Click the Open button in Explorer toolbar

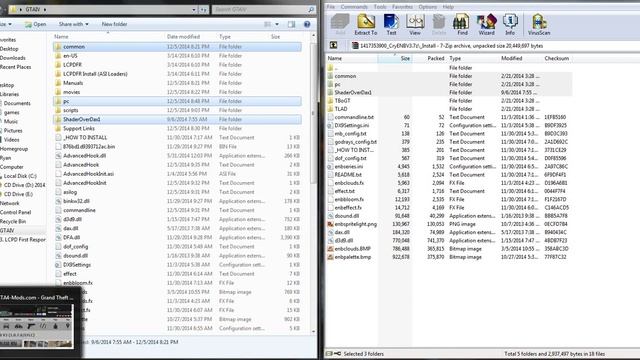[35, 24]
